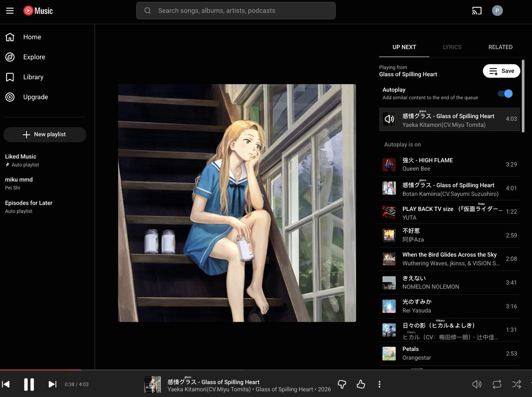
Task: Click the large album artwork
Action: click(x=237, y=203)
